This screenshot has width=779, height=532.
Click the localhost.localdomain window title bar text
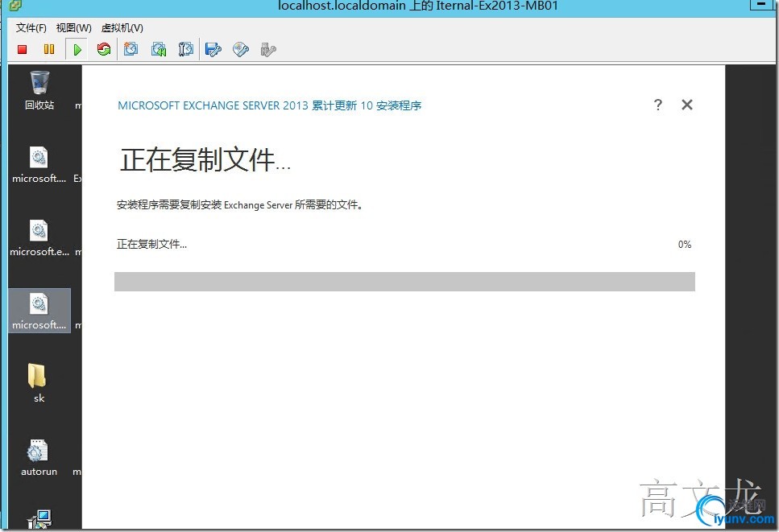pyautogui.click(x=418, y=6)
